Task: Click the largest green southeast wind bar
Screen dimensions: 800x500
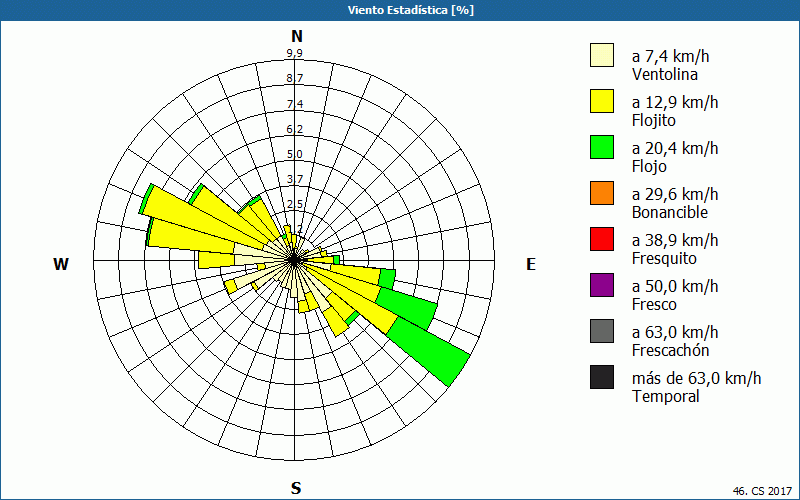Action: pyautogui.click(x=430, y=352)
